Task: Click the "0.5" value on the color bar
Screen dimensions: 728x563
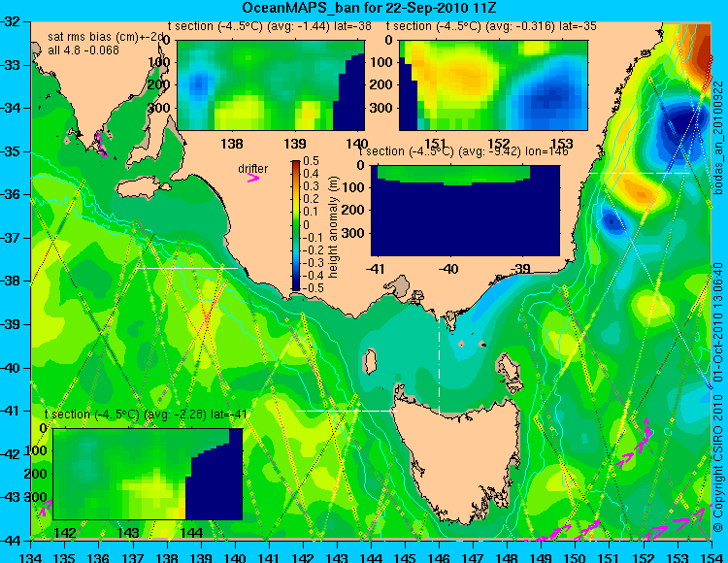Action: (311, 160)
